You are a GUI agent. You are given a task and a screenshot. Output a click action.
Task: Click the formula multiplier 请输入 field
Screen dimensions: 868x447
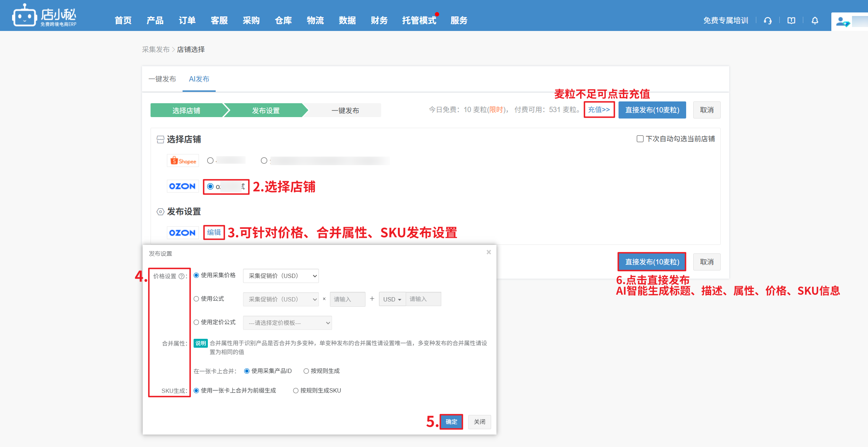click(x=347, y=299)
